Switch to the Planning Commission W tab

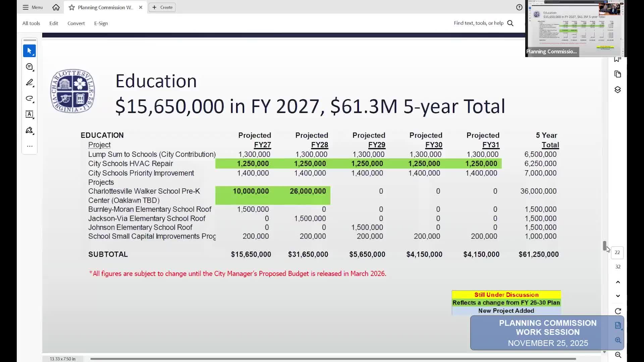click(x=104, y=7)
